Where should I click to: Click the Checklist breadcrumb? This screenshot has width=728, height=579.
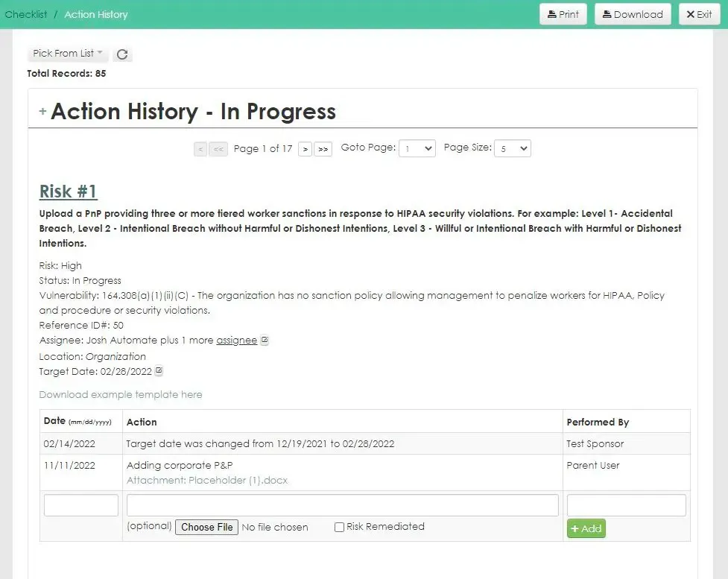click(x=26, y=14)
